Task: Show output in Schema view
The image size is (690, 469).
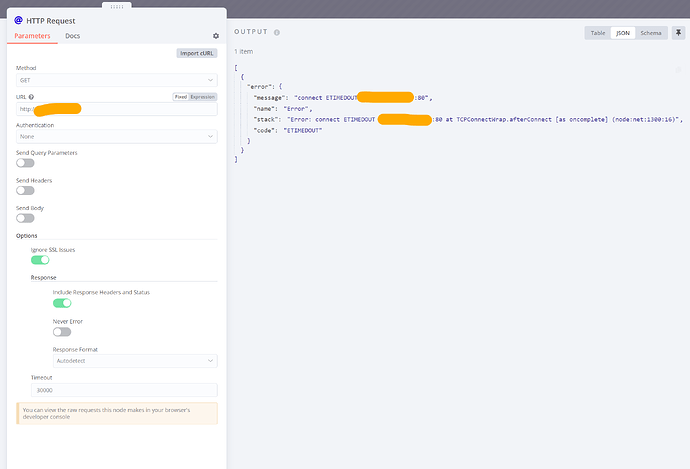Action: click(650, 33)
